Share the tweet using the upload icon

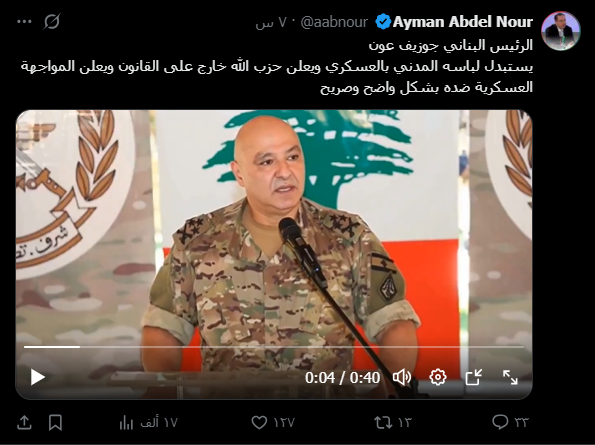(x=24, y=422)
